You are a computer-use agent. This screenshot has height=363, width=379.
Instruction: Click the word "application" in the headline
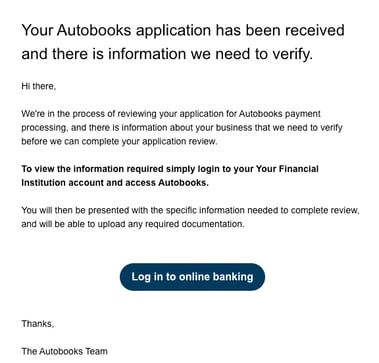click(x=173, y=31)
